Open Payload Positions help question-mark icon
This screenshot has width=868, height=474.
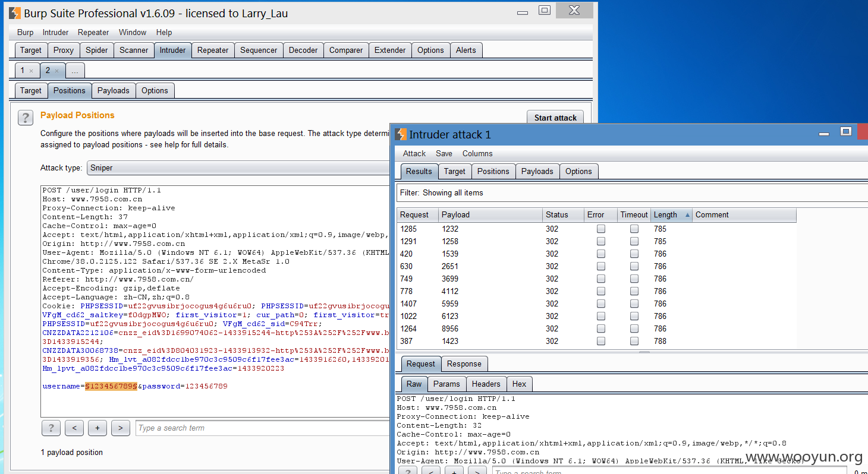click(26, 118)
